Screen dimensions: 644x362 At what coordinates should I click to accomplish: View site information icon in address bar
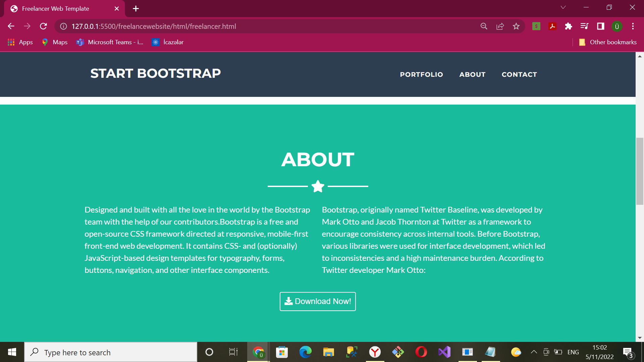[63, 26]
